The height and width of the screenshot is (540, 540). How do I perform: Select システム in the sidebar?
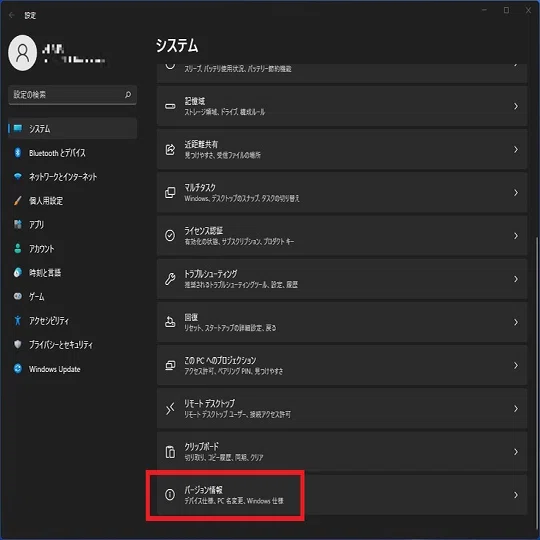click(x=72, y=129)
